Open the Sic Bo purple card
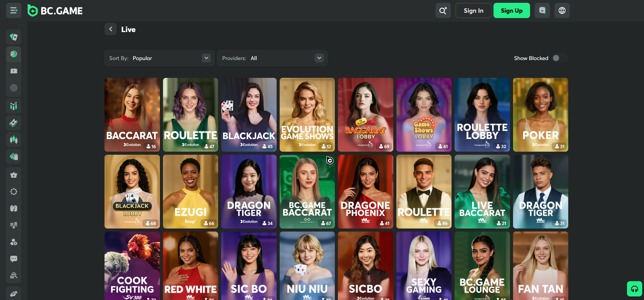 click(249, 266)
